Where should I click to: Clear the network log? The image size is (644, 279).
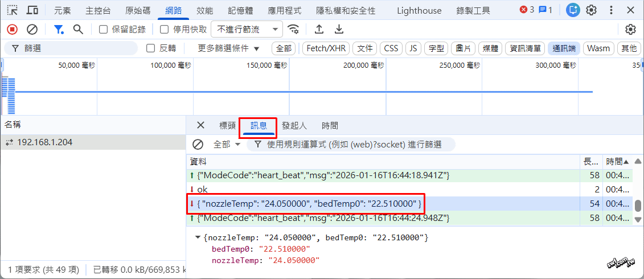[32, 29]
